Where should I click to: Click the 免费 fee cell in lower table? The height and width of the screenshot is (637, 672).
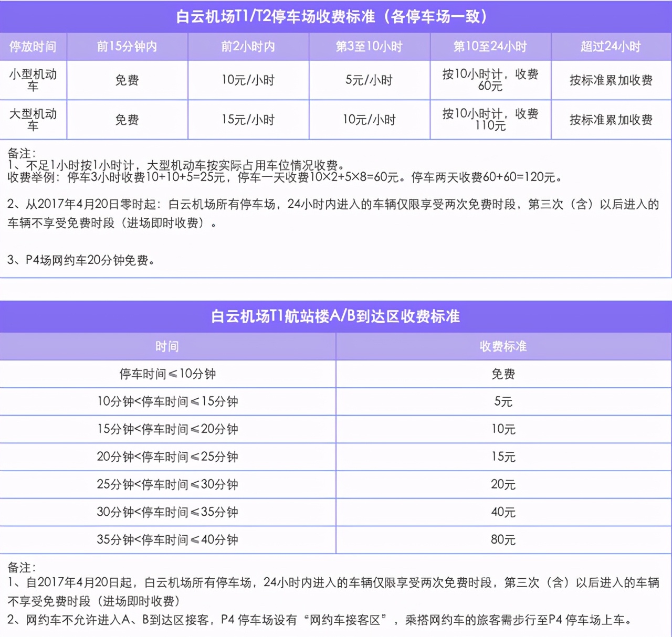click(503, 374)
